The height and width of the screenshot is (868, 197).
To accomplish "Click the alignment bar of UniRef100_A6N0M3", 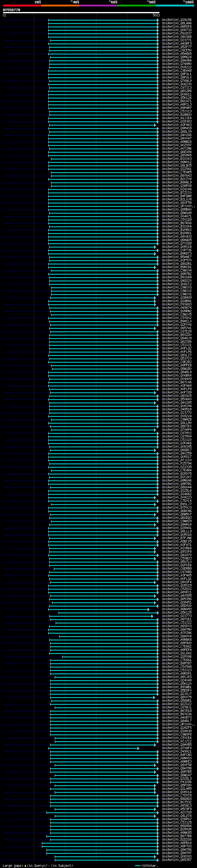I will point(99,609).
